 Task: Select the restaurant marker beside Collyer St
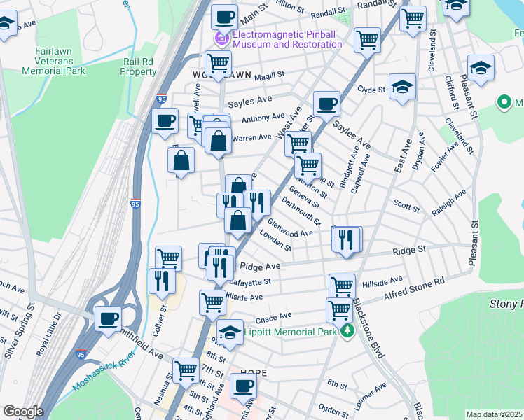click(x=161, y=280)
